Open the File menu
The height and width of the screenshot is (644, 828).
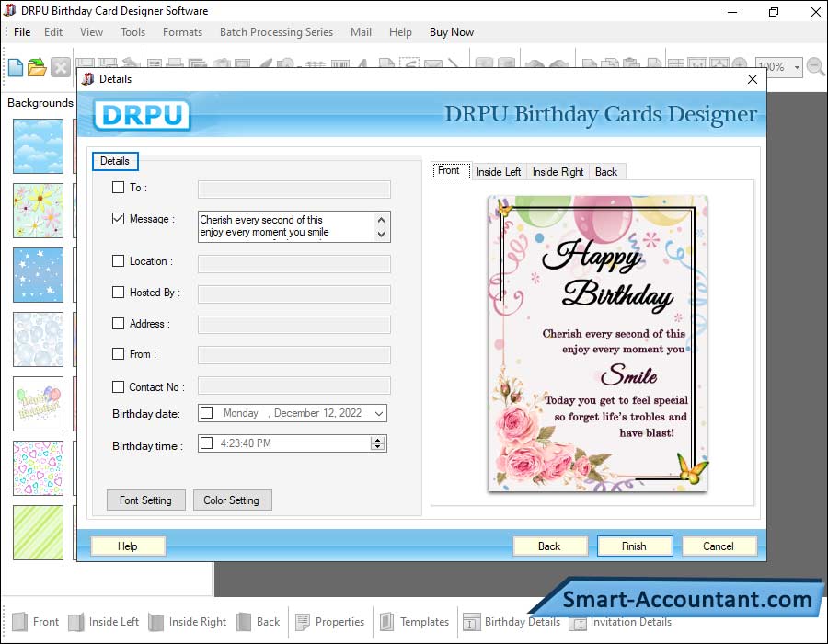22,32
